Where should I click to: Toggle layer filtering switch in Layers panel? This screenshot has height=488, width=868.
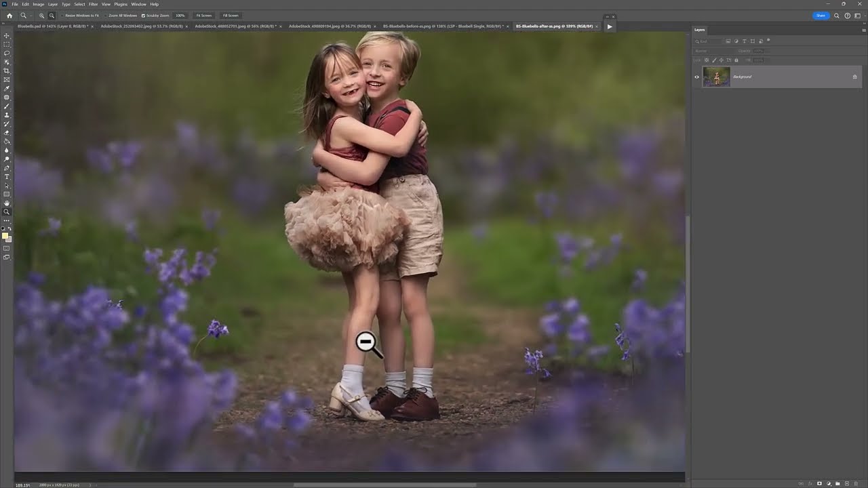pos(768,41)
